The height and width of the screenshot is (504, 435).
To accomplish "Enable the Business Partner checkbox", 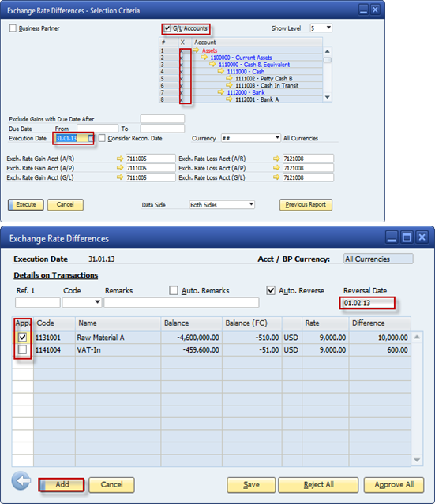I will point(13,28).
